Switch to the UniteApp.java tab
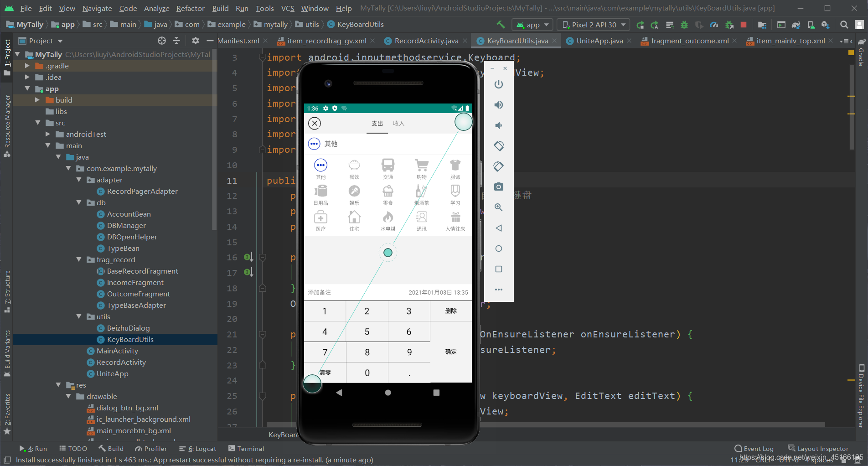868x466 pixels. 599,41
